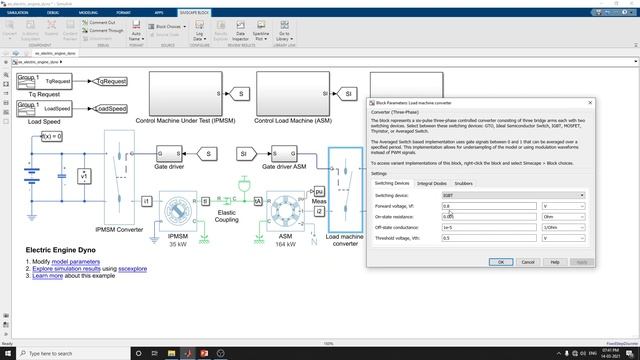Open Forward voltage unit dropdown
This screenshot has height=360, width=640.
point(563,206)
